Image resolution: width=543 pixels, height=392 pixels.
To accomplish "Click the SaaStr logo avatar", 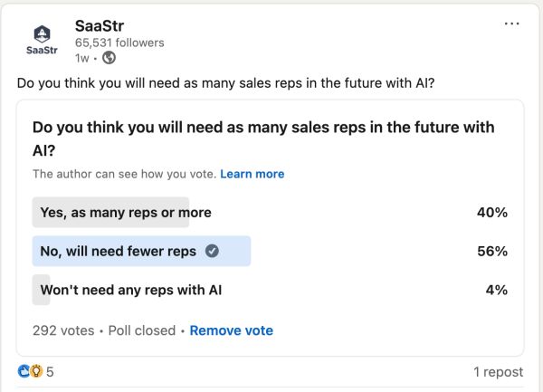I will pos(41,39).
